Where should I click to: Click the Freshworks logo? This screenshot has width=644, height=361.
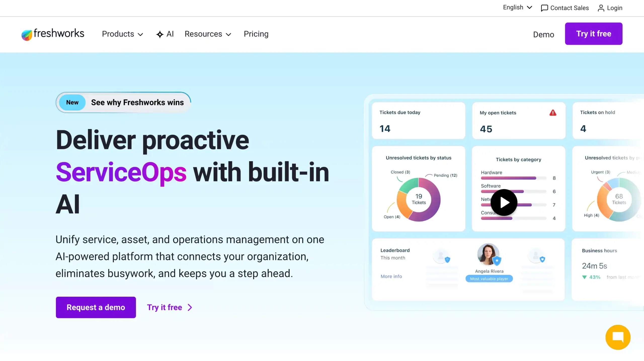(x=53, y=34)
